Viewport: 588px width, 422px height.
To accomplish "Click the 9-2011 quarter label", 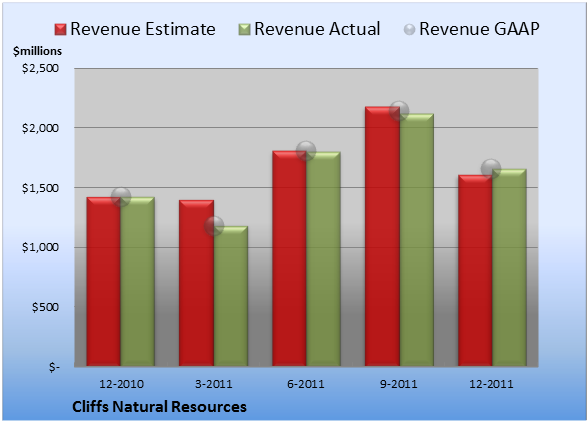I will [x=399, y=384].
